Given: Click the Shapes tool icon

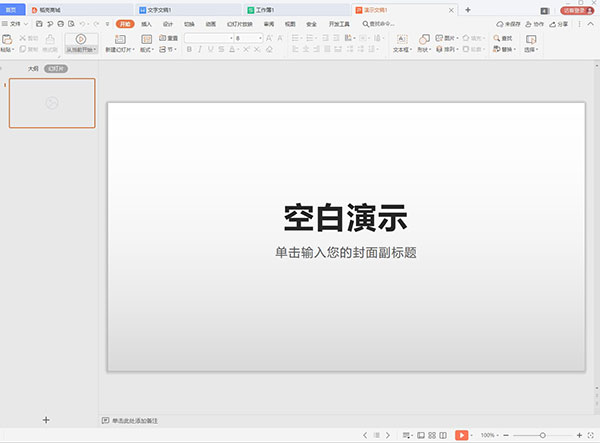Looking at the screenshot, I should coord(423,39).
